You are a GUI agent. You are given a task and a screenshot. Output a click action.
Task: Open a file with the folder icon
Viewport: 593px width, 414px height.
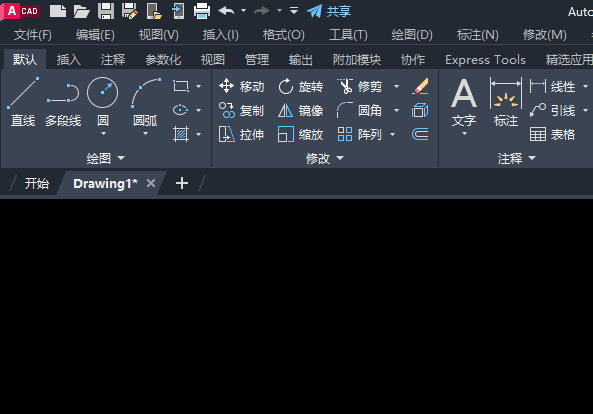tap(81, 11)
